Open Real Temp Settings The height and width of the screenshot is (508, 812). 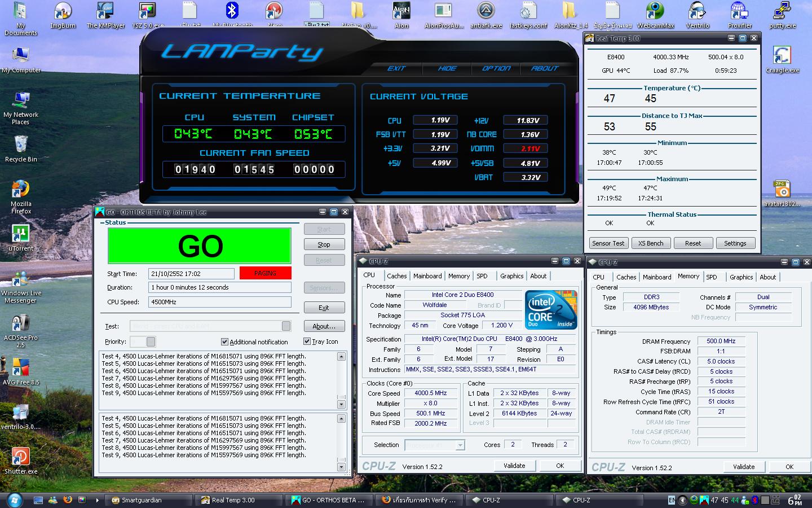735,243
